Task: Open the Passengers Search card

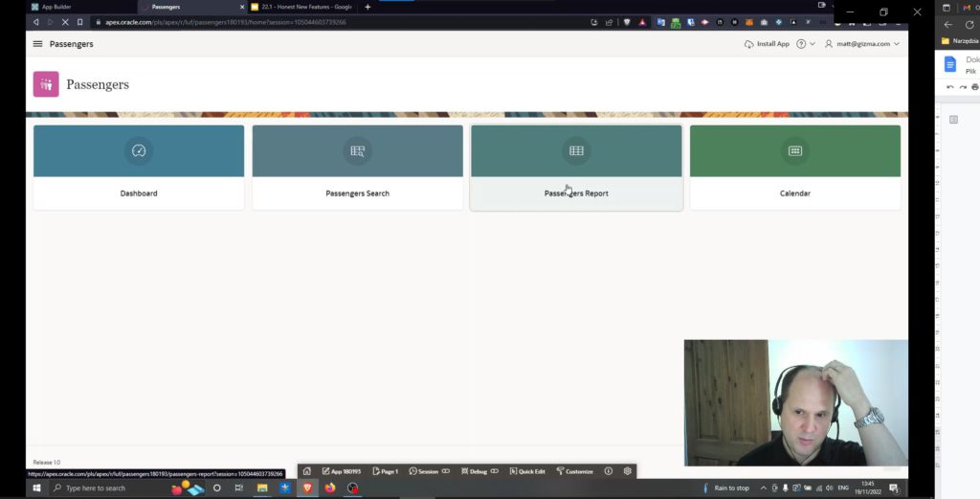Action: [x=358, y=168]
